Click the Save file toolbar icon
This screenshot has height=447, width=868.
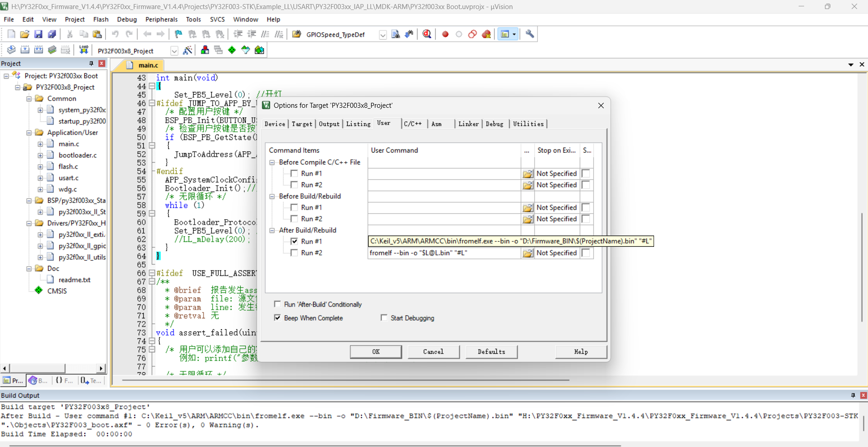[38, 34]
